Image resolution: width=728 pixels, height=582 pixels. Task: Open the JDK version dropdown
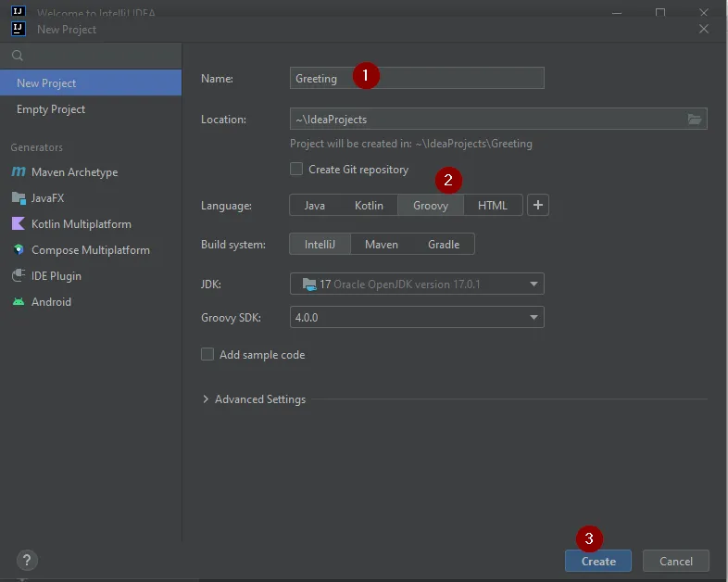(417, 285)
